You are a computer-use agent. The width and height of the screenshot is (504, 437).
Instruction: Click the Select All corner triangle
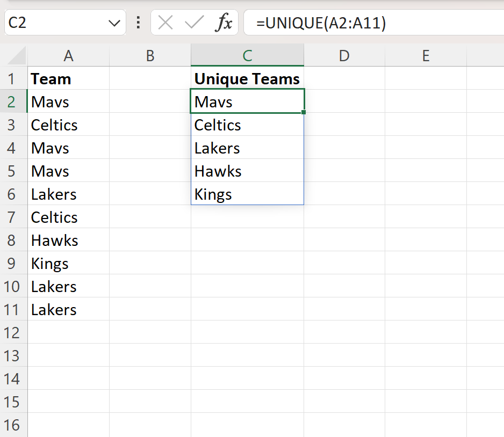click(18, 56)
